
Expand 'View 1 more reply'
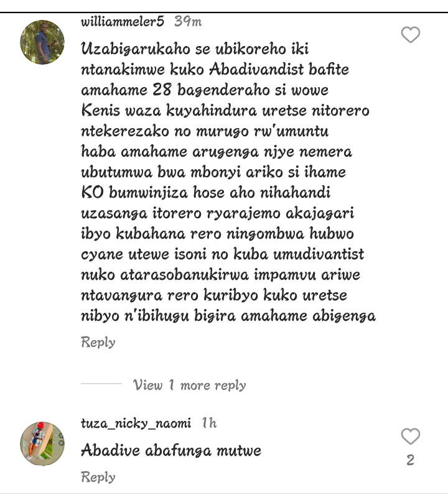[x=189, y=385]
